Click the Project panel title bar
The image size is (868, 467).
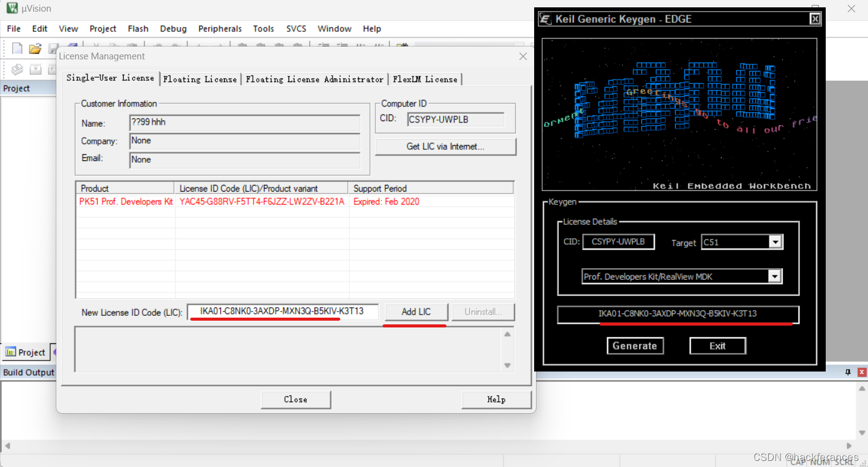pyautogui.click(x=28, y=88)
